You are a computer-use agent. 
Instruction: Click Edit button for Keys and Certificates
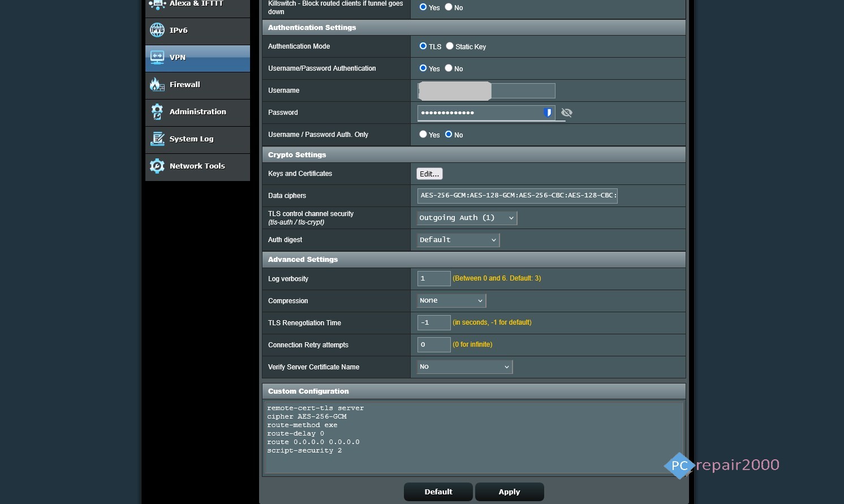(429, 174)
